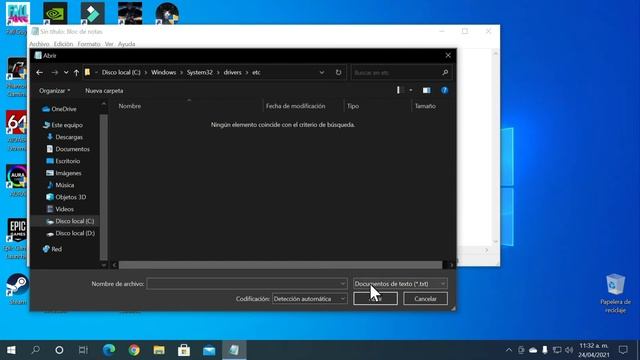640x360 pixels.
Task: Open the Archivo menu in Notepad
Action: pyautogui.click(x=39, y=44)
